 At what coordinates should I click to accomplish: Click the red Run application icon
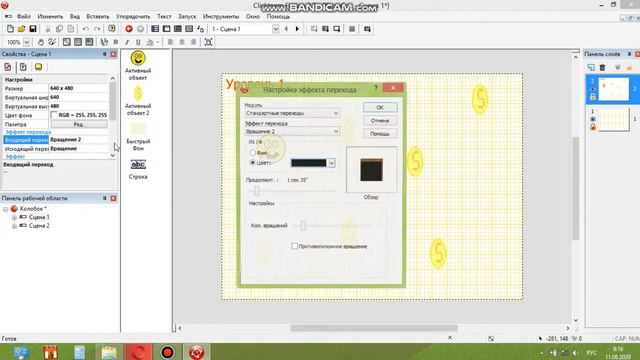tap(129, 29)
